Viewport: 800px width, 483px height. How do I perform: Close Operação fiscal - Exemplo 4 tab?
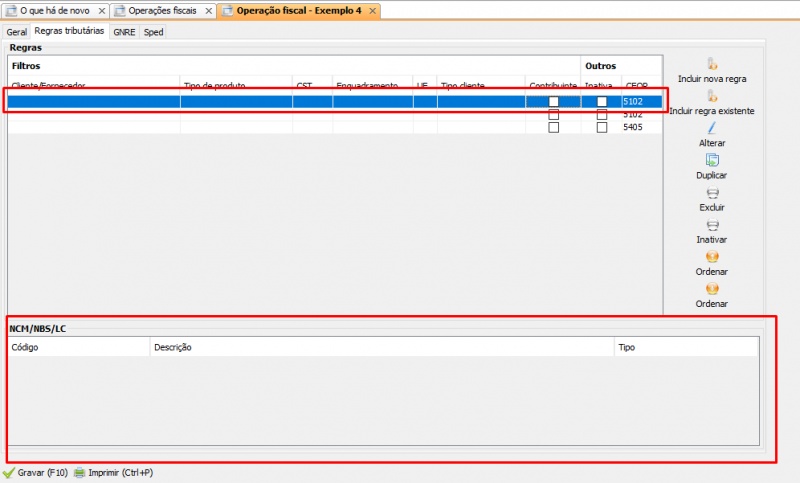click(x=372, y=10)
